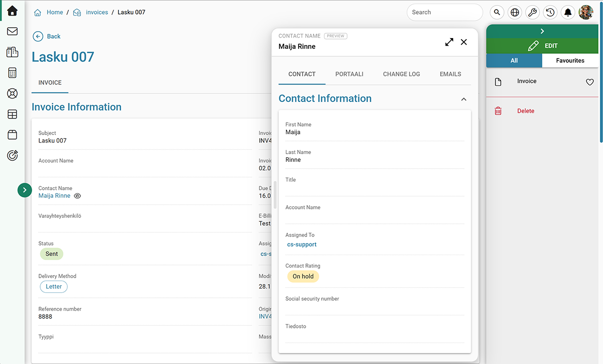Viewport: 603px width, 364px height.
Task: Expand the left sidebar with green chevron
Action: pos(25,190)
